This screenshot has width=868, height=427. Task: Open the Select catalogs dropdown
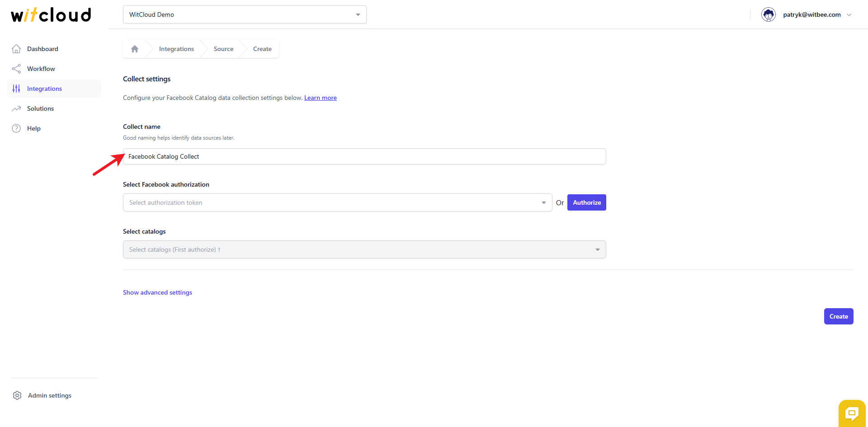364,249
